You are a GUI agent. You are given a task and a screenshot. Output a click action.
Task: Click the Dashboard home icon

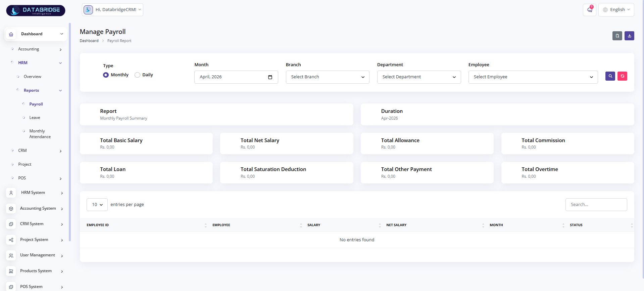tap(11, 34)
